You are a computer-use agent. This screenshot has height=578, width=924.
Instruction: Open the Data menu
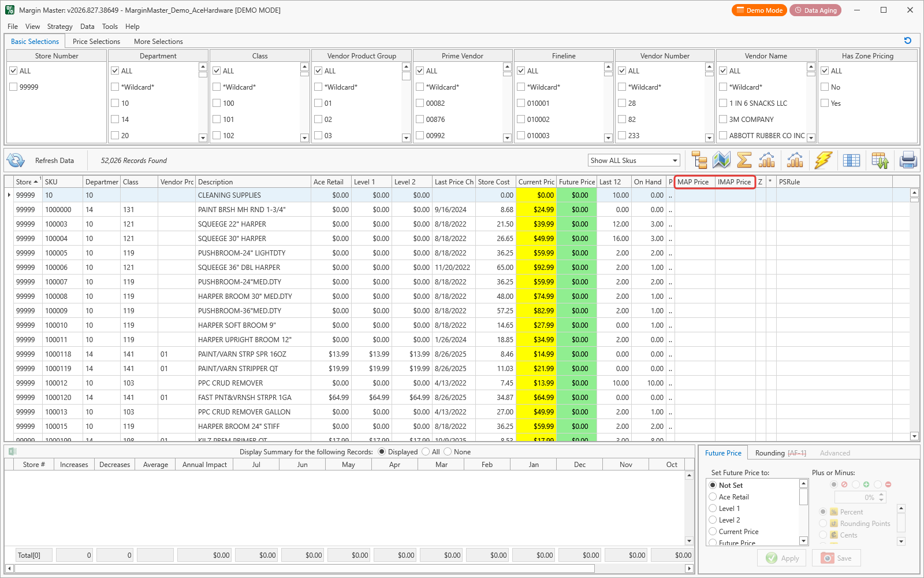[87, 27]
